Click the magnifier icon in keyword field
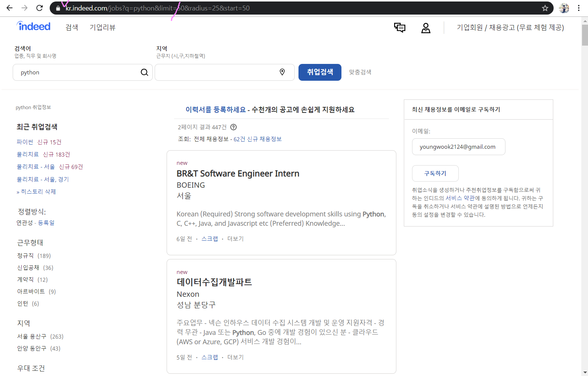 click(x=145, y=72)
